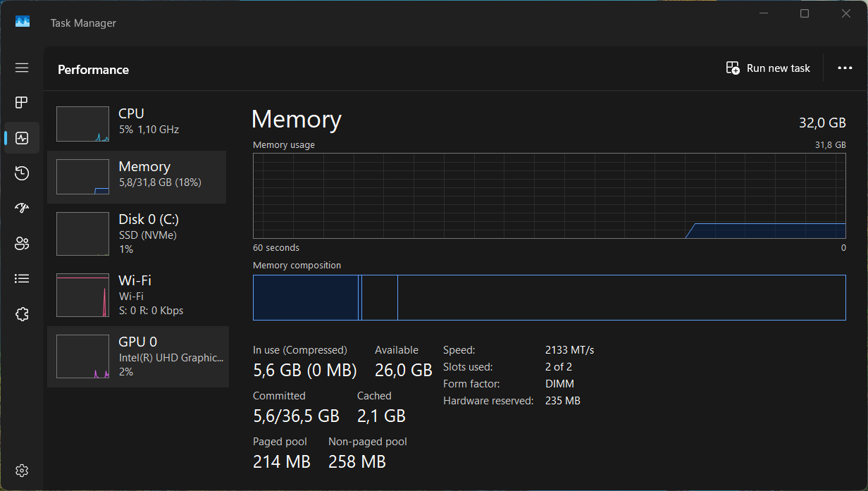The height and width of the screenshot is (491, 868).
Task: Select the Performance page icon in sidebar
Action: 22,138
